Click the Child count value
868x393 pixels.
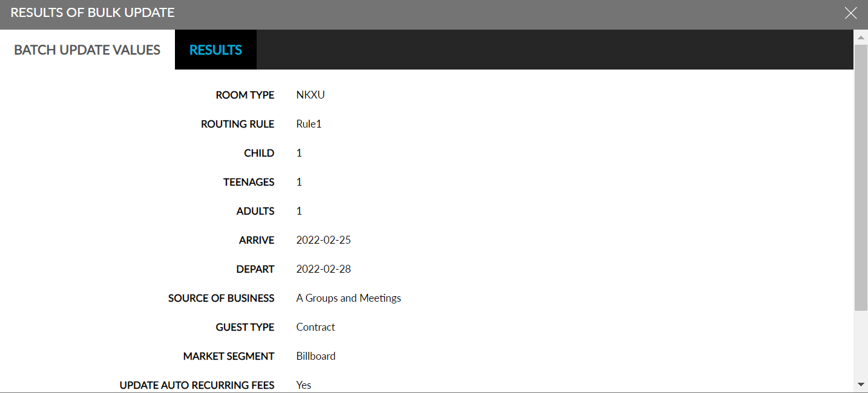(x=298, y=153)
